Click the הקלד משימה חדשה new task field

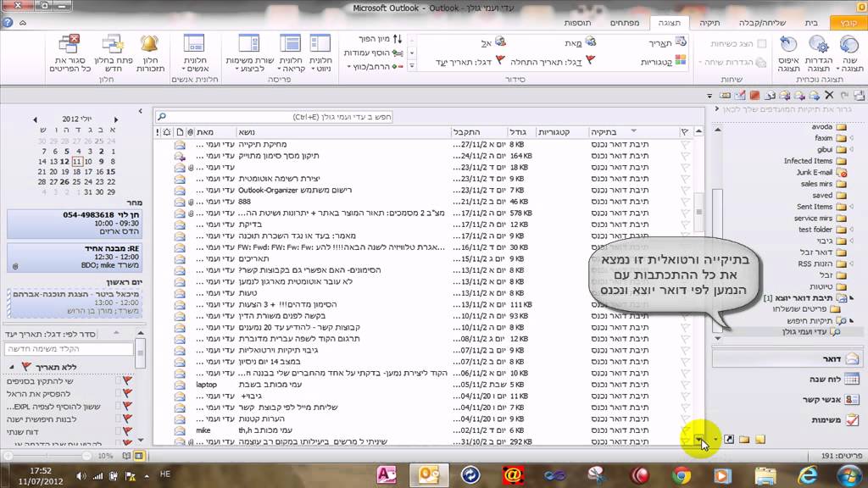tap(69, 349)
